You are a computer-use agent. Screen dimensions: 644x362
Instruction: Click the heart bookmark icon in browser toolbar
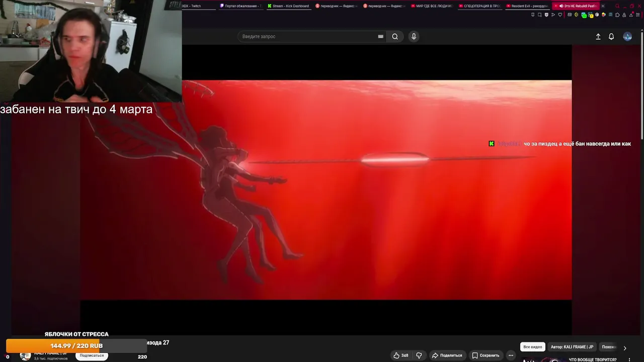tap(560, 15)
